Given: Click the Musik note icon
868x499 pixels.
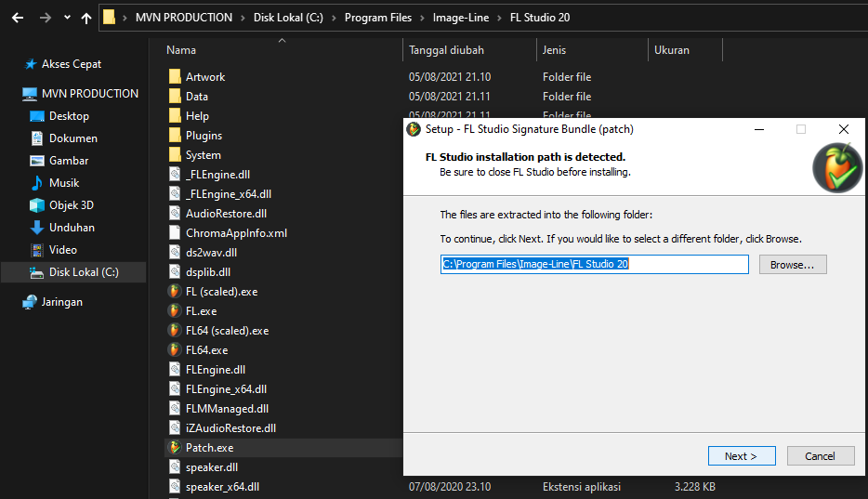Looking at the screenshot, I should click(x=37, y=182).
